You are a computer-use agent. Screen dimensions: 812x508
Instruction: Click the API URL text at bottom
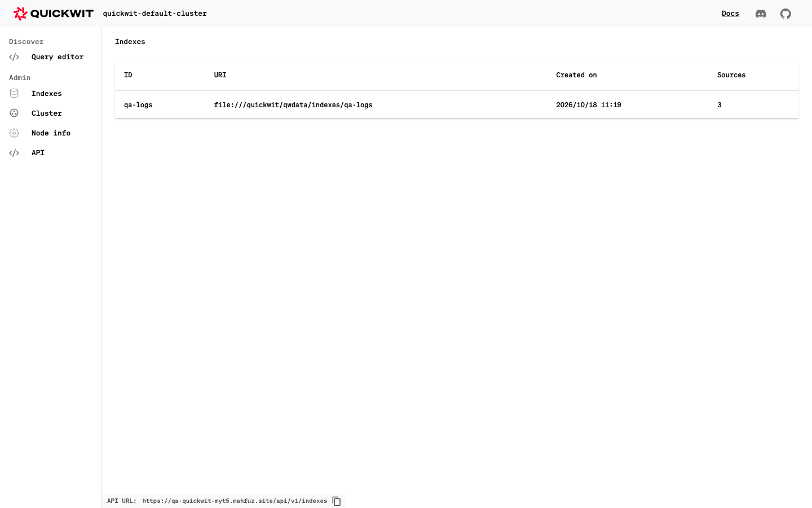coord(235,501)
